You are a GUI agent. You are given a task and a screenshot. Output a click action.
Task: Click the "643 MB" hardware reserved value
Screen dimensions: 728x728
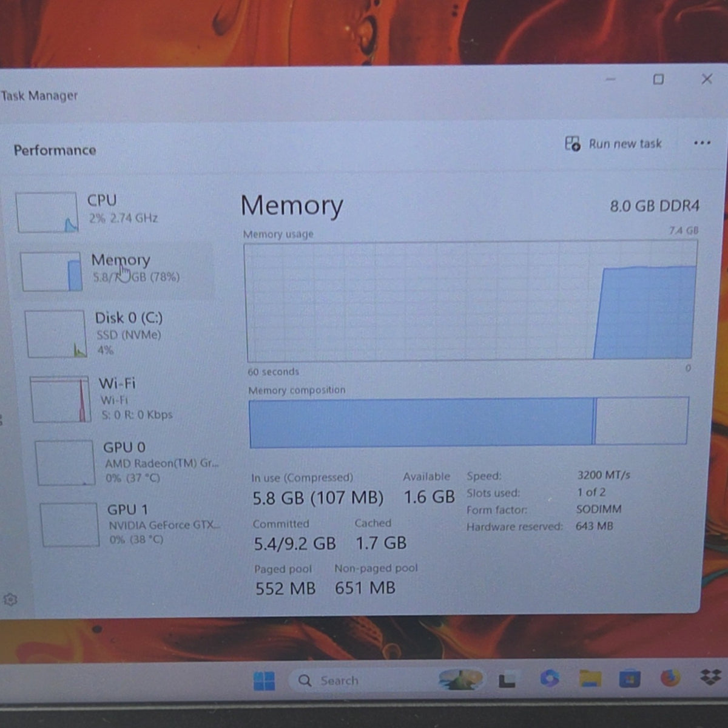[x=595, y=526]
